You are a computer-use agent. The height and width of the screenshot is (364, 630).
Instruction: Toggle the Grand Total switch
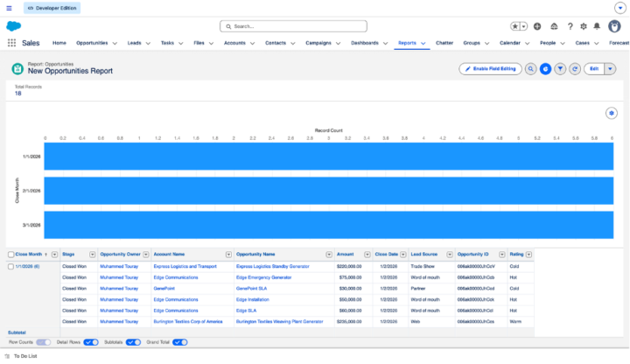coord(180,342)
